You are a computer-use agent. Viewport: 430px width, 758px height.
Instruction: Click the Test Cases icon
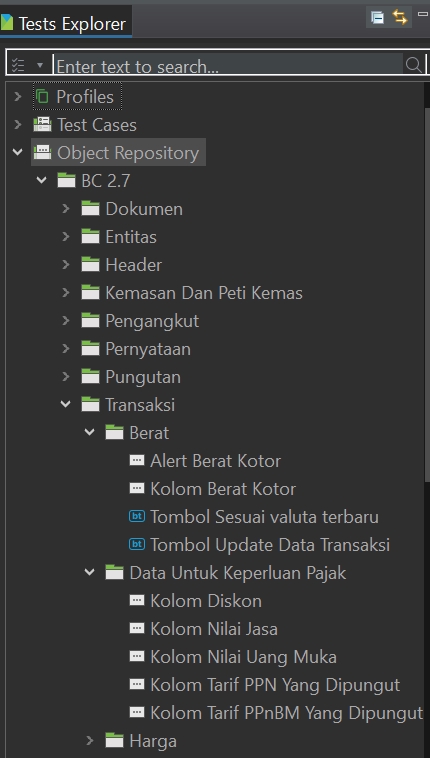pos(42,125)
